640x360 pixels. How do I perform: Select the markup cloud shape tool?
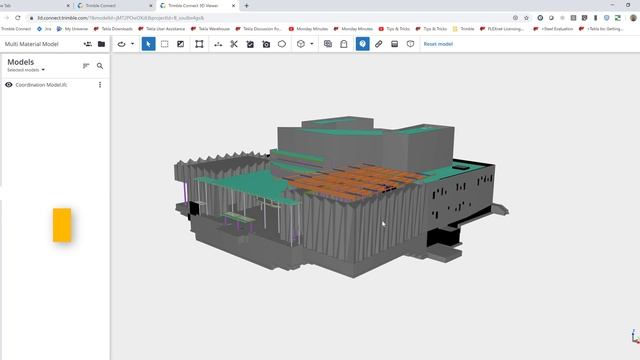coord(282,44)
